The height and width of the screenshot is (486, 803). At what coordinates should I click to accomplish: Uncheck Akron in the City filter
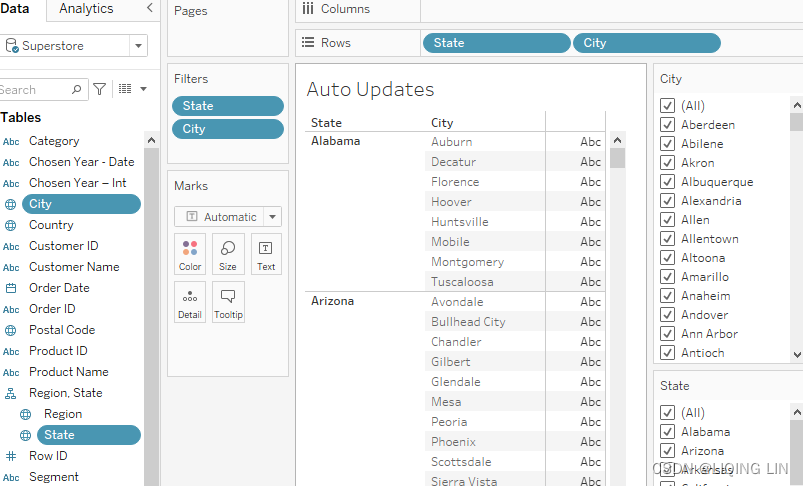pos(667,162)
